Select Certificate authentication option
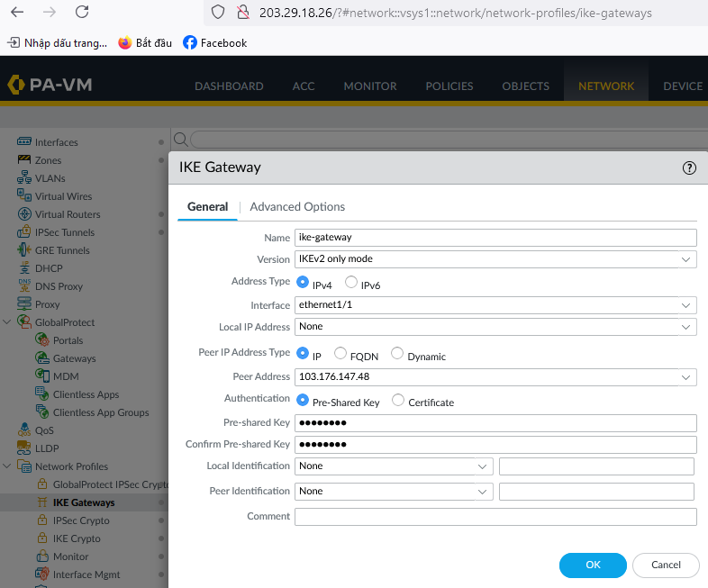 (x=398, y=401)
